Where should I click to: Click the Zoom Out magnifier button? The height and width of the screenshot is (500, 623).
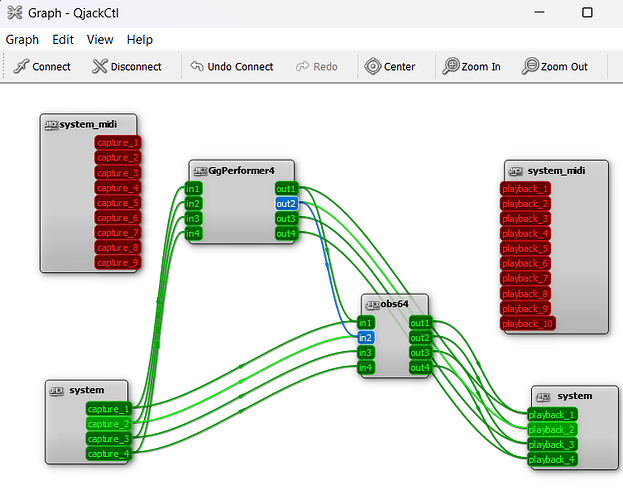coord(555,66)
